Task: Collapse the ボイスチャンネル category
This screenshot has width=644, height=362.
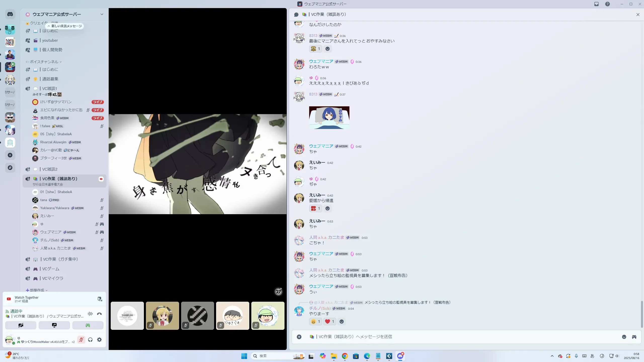Action: pos(44,62)
